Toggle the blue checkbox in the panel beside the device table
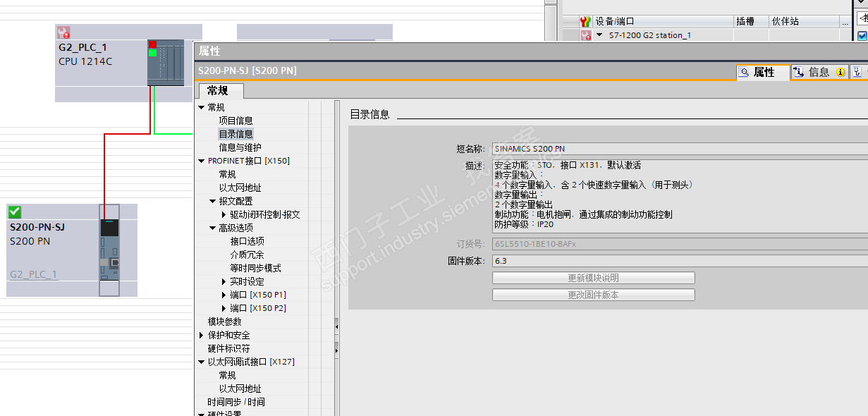 [x=862, y=36]
